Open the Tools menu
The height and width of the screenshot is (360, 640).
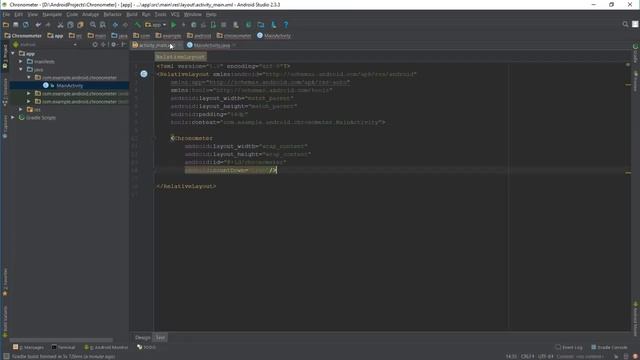(x=160, y=14)
